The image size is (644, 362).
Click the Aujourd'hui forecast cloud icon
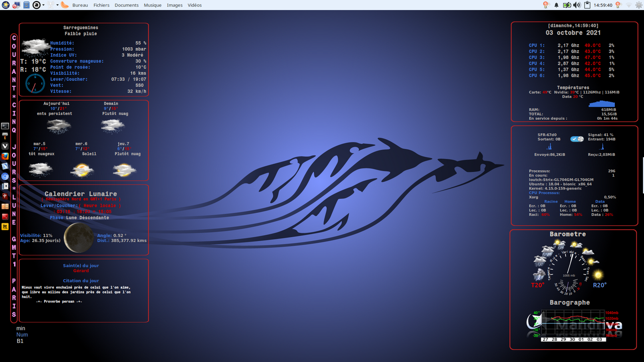click(58, 126)
